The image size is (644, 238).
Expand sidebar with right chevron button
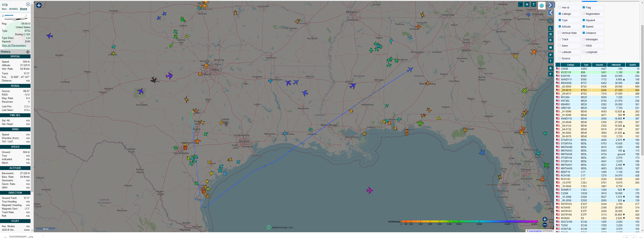tap(551, 5)
